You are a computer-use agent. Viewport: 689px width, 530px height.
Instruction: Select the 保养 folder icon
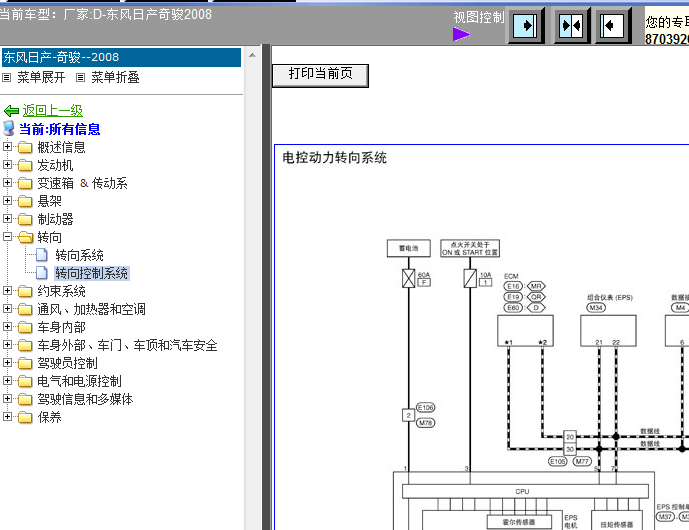point(25,417)
